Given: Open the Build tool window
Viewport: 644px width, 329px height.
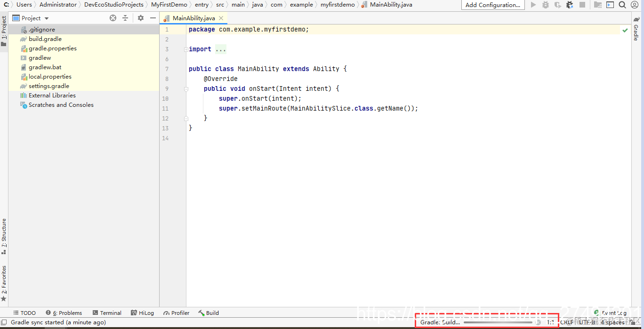Looking at the screenshot, I should [209, 313].
